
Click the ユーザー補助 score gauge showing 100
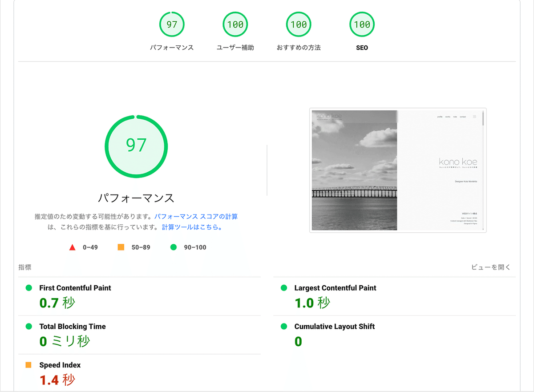[x=235, y=24]
